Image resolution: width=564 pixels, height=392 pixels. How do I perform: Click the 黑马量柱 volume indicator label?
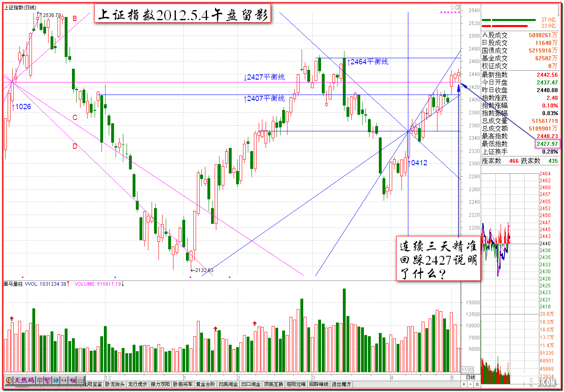click(13, 284)
